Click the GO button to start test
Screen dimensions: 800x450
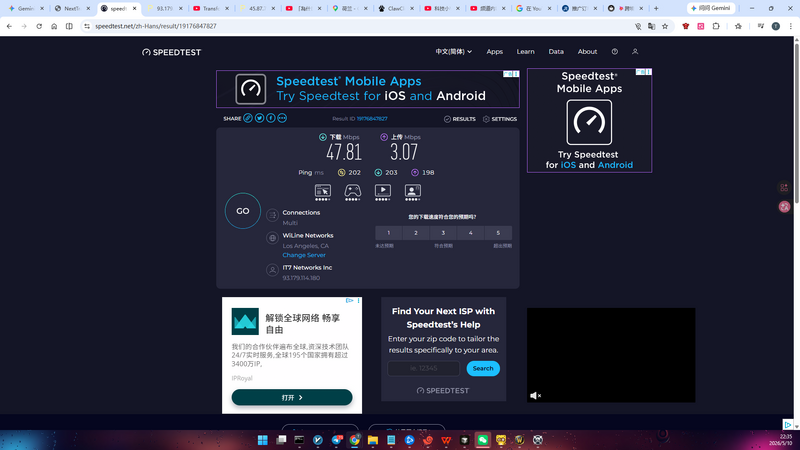[x=243, y=211]
